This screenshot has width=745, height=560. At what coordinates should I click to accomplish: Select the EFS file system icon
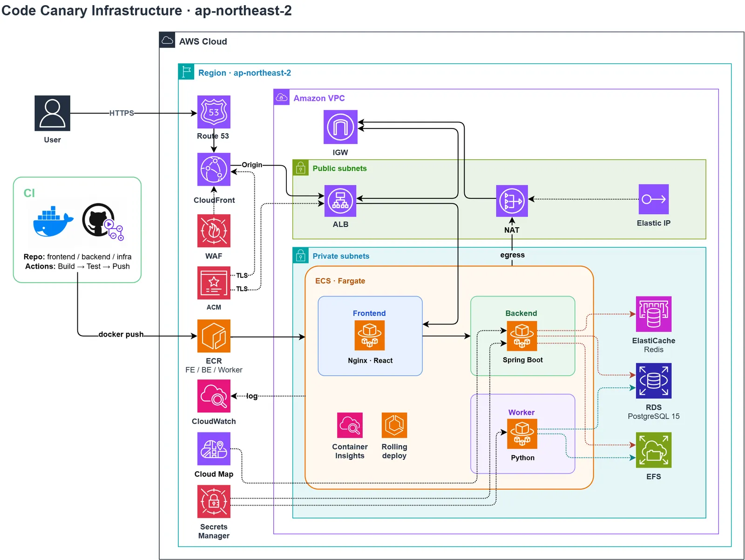tap(654, 450)
